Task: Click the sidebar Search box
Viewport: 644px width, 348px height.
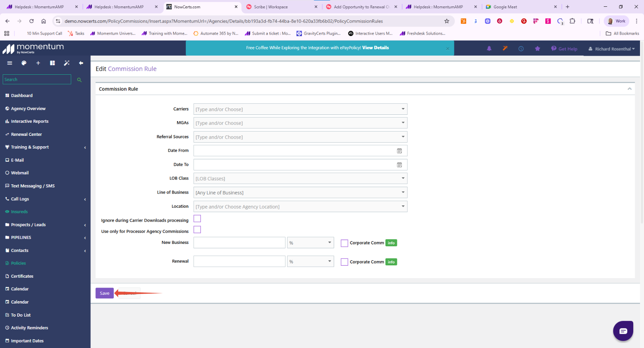Action: [37, 79]
